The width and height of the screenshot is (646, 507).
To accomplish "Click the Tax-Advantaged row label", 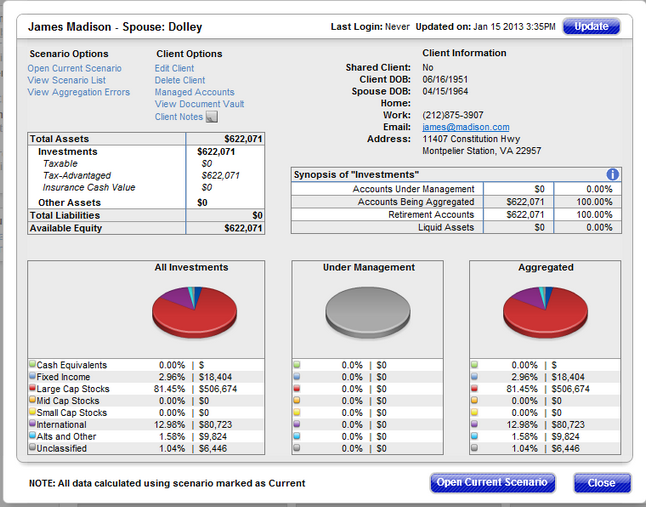I will [77, 175].
